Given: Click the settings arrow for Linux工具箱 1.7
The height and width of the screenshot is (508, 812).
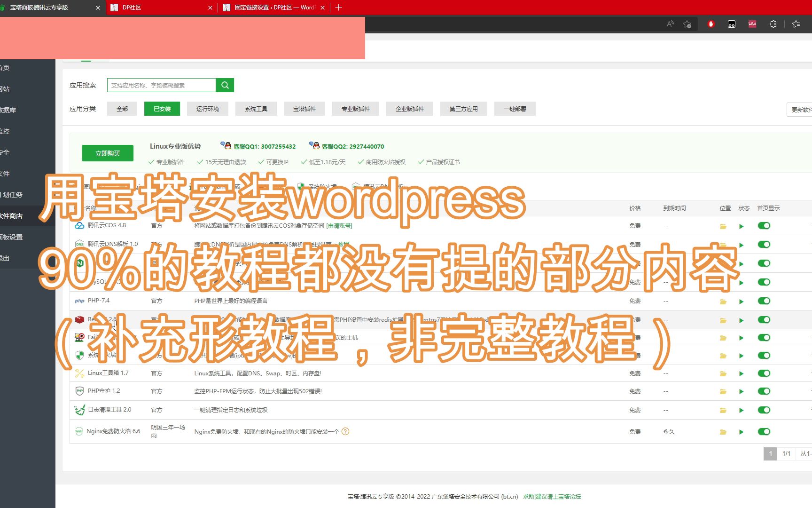Looking at the screenshot, I should tap(742, 374).
